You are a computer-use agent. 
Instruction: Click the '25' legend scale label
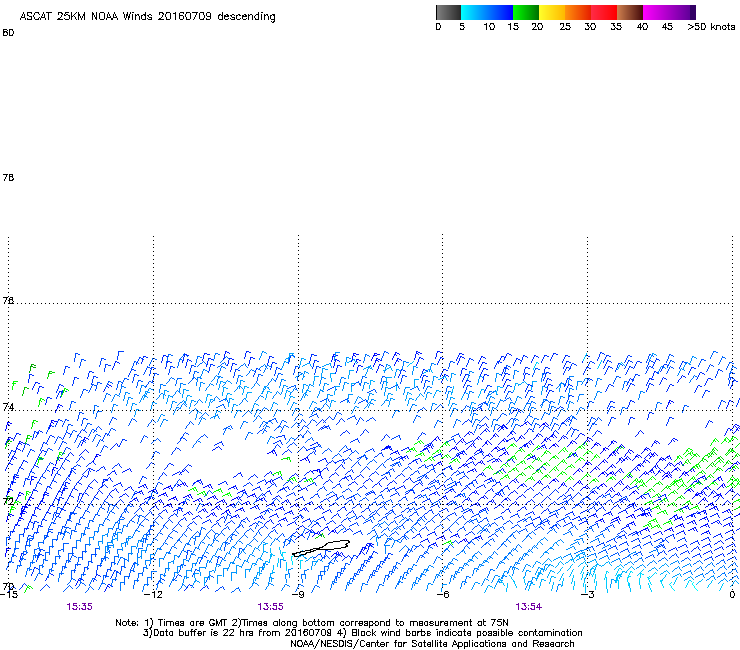click(565, 27)
